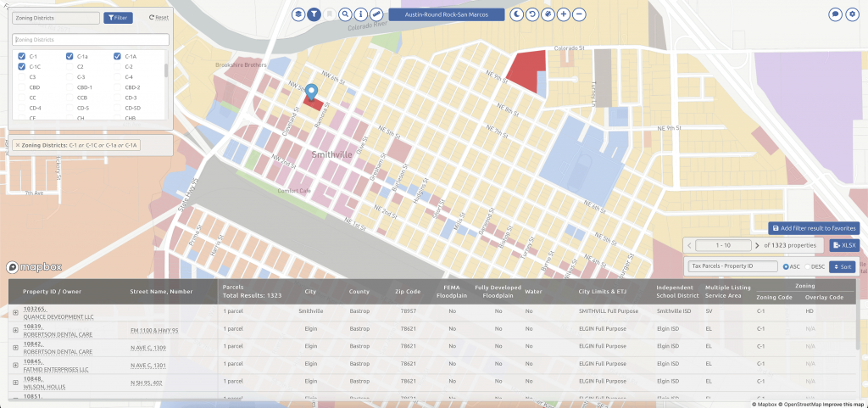Click the Zoning Code column header

click(774, 297)
